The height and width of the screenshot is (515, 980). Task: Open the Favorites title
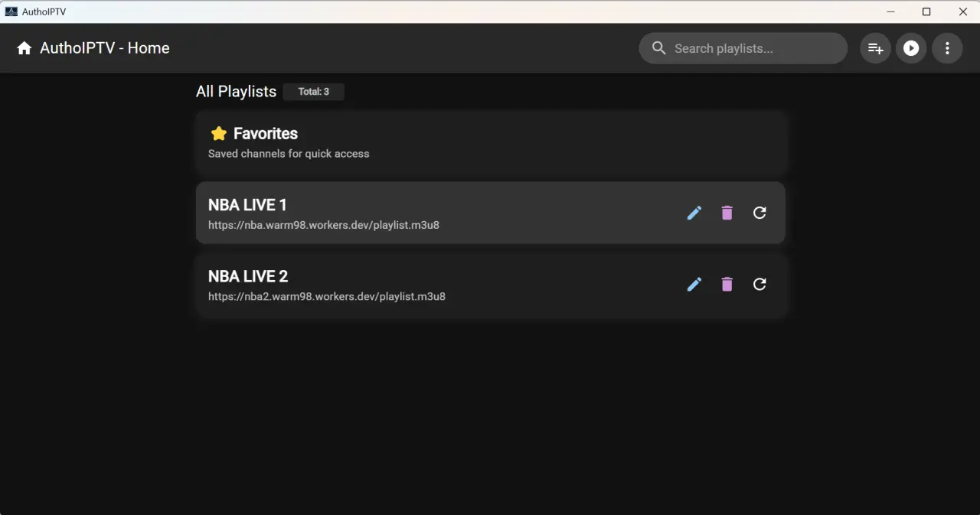(x=266, y=134)
